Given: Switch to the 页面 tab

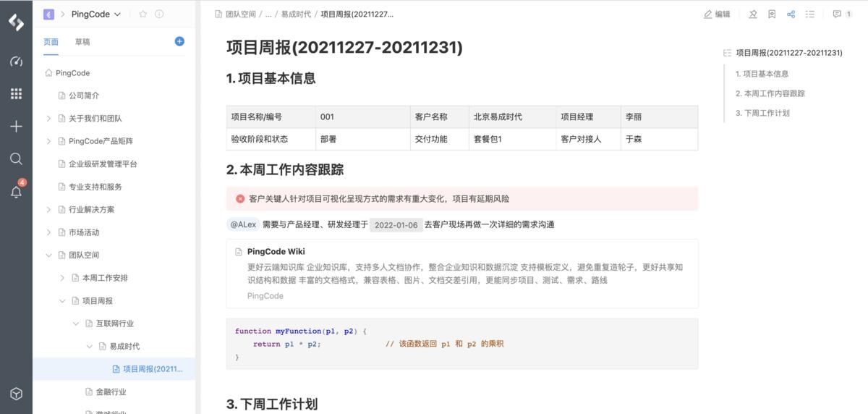Looking at the screenshot, I should click(51, 42).
